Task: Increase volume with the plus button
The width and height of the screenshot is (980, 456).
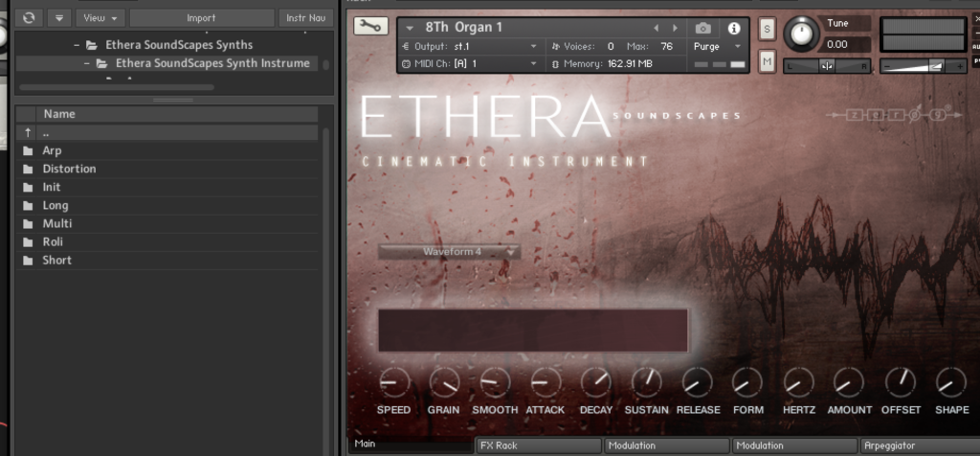Action: pos(959,66)
